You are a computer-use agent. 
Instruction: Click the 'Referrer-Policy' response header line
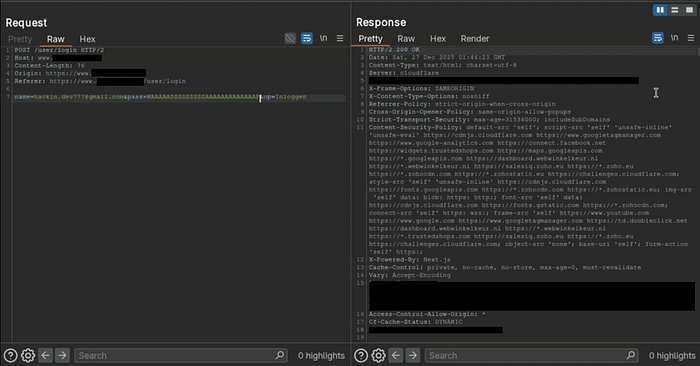click(462, 104)
